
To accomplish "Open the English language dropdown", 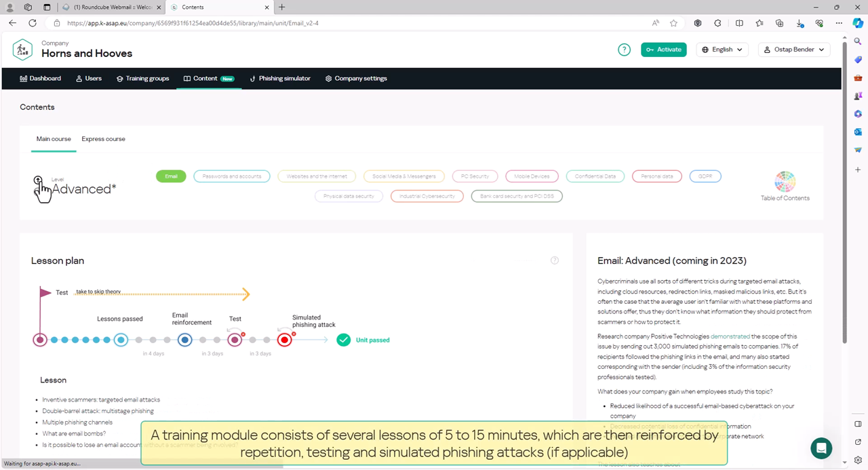I will (x=722, y=50).
